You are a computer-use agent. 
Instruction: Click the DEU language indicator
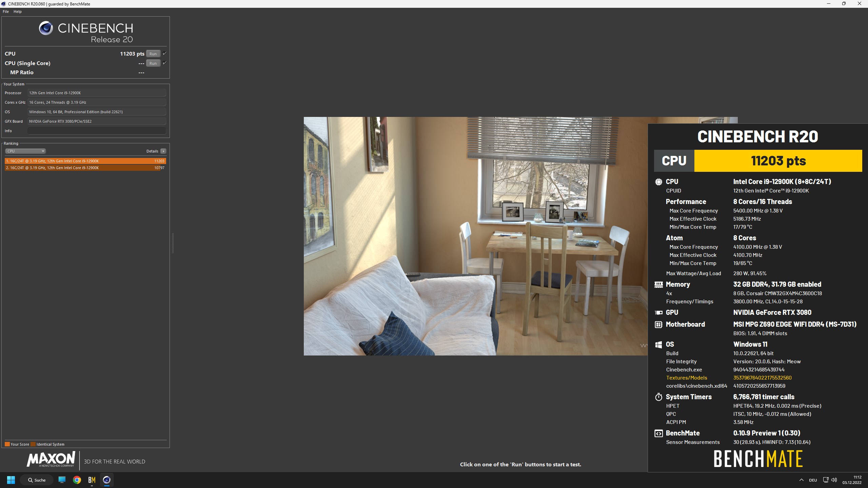[x=813, y=480]
